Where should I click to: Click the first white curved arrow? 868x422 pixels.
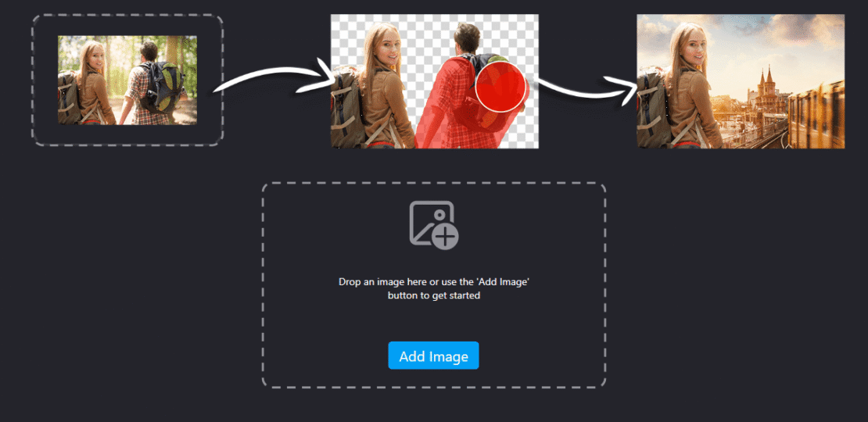[x=272, y=80]
